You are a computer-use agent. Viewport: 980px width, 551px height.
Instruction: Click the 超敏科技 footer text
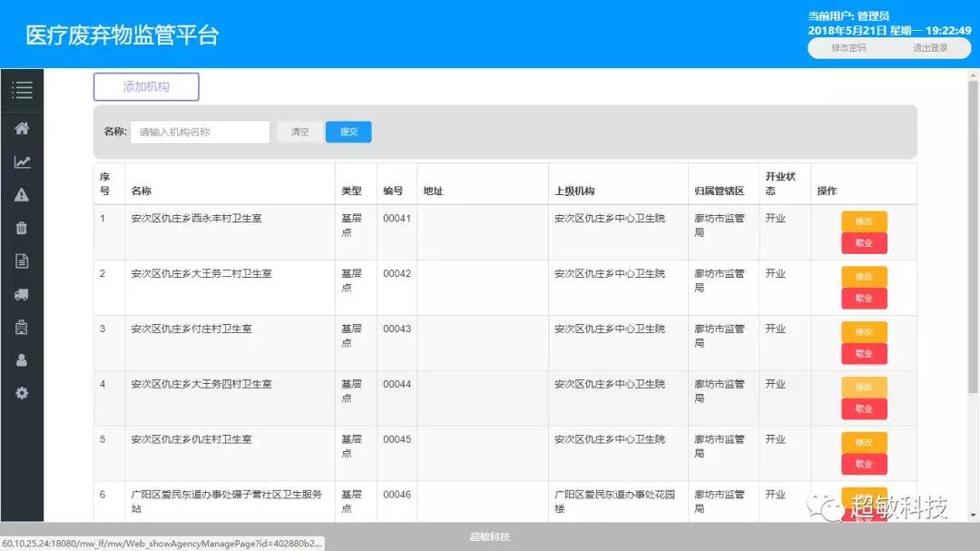[x=489, y=536]
